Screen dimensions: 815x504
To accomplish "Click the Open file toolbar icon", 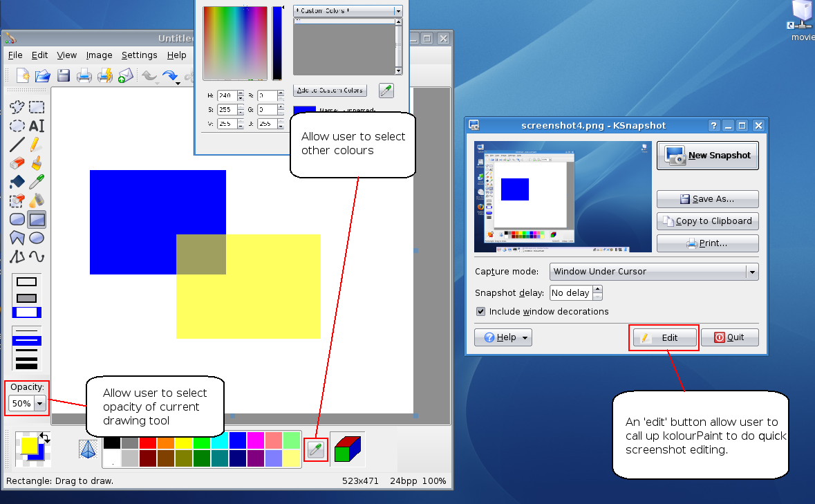I will (x=43, y=76).
